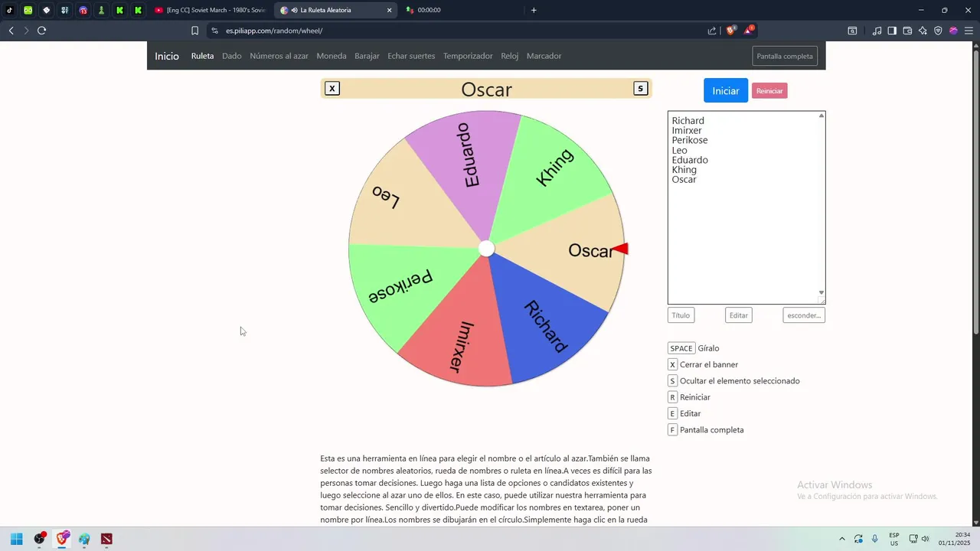980x551 pixels.
Task: Open the Brave VPN shield icon
Action: pyautogui.click(x=938, y=31)
